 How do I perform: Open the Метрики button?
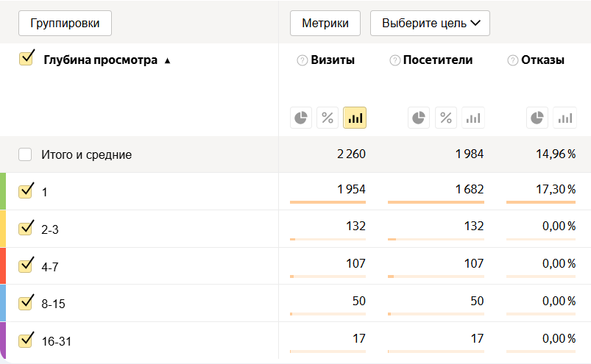(325, 24)
